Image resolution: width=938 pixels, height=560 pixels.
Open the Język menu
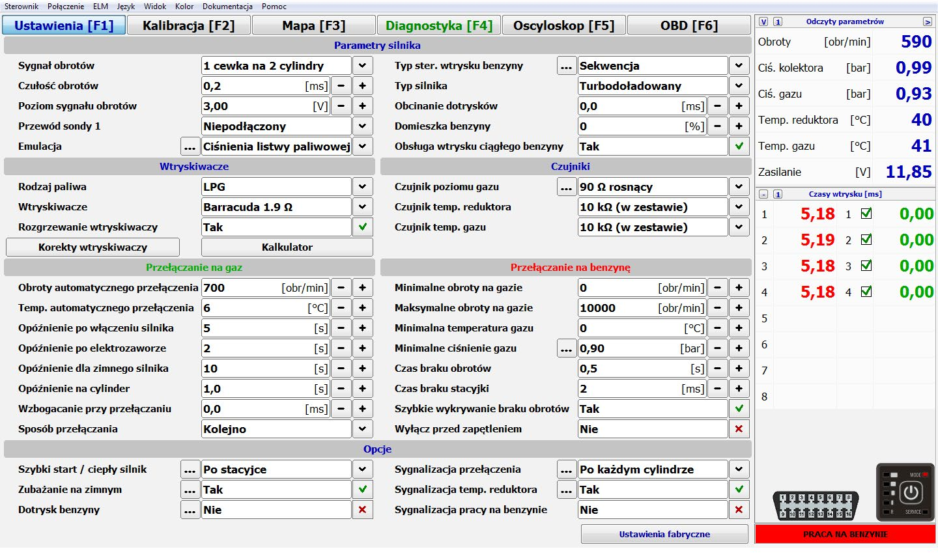click(x=126, y=6)
